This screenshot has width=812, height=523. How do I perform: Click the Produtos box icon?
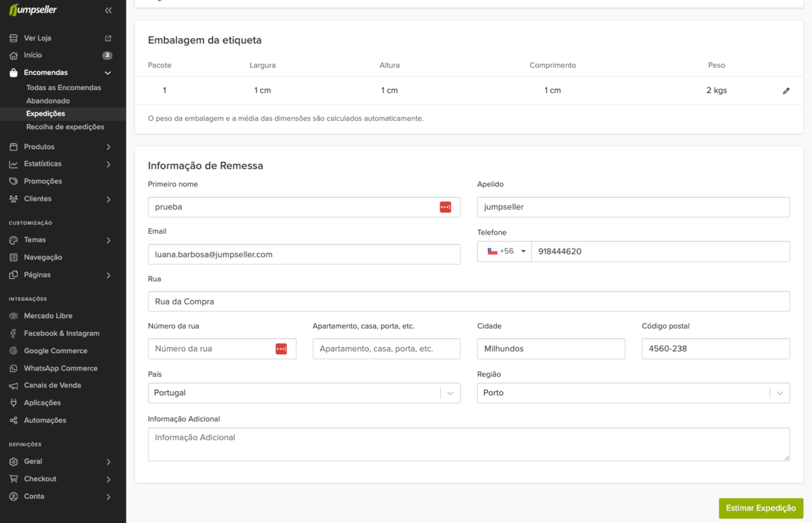coord(13,147)
